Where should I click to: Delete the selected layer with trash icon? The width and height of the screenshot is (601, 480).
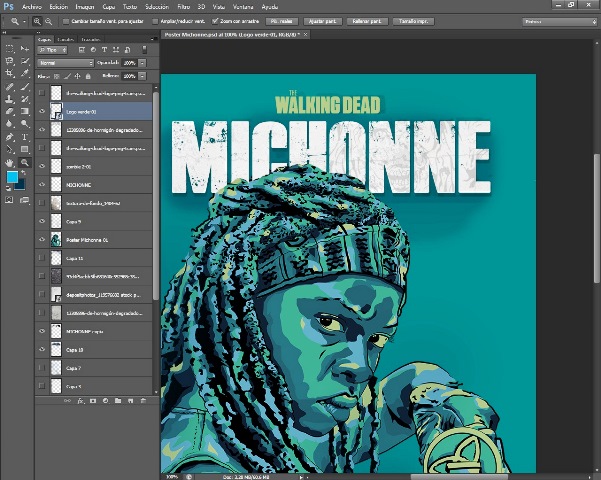[x=143, y=401]
